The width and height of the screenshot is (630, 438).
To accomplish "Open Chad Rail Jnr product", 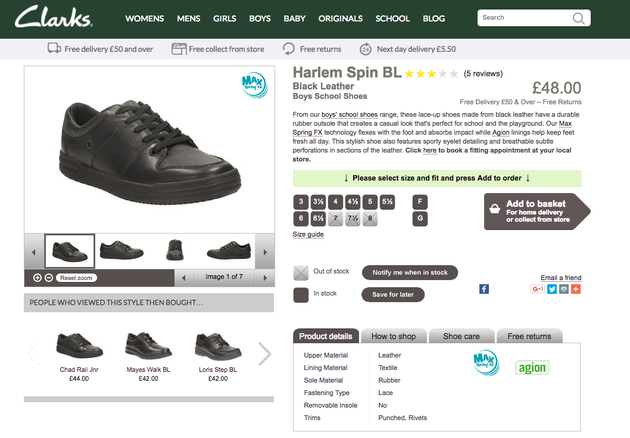I will [79, 356].
